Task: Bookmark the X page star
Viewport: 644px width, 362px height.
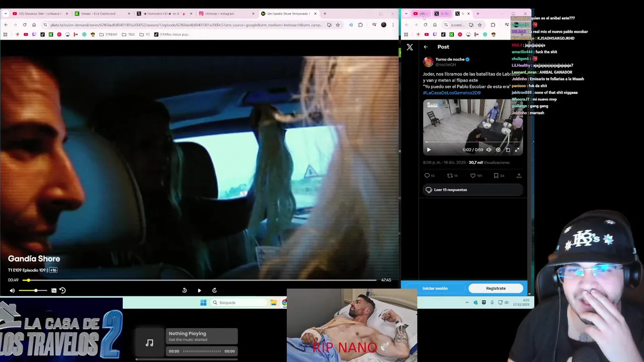Action: [x=479, y=25]
